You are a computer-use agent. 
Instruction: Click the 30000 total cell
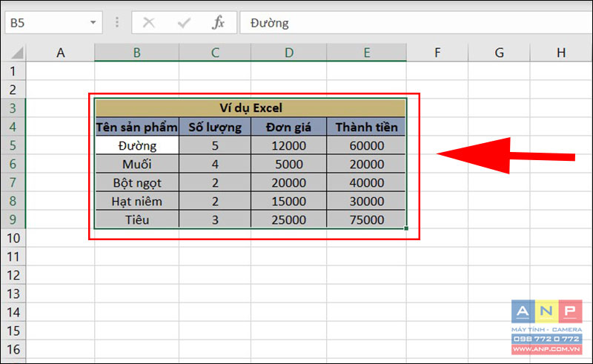[x=366, y=201]
